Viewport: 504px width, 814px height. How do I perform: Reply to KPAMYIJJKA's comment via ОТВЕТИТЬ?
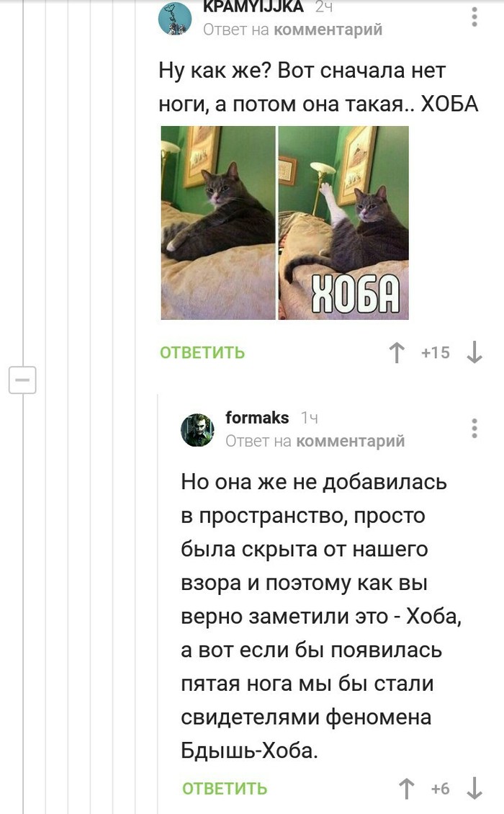pos(202,352)
